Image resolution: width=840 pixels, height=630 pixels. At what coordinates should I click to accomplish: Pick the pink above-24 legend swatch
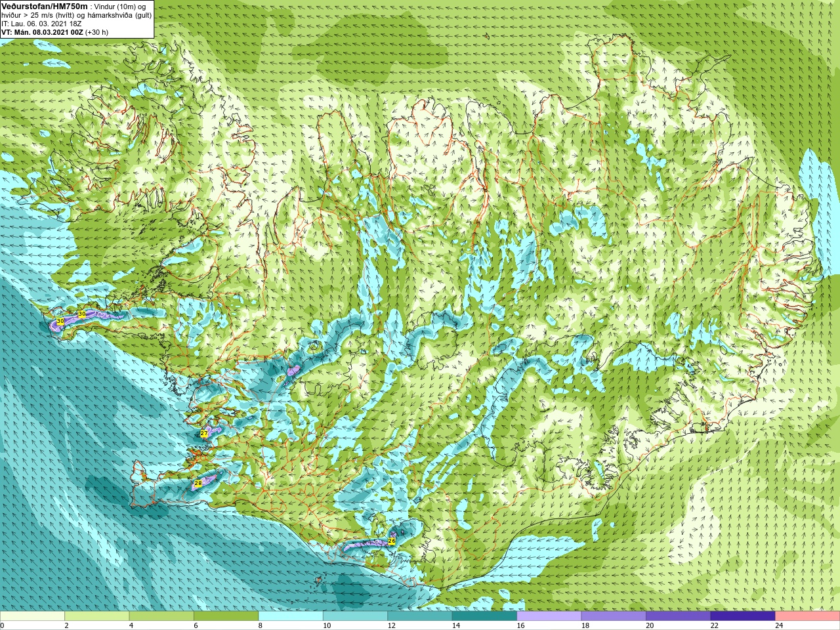tap(808, 616)
